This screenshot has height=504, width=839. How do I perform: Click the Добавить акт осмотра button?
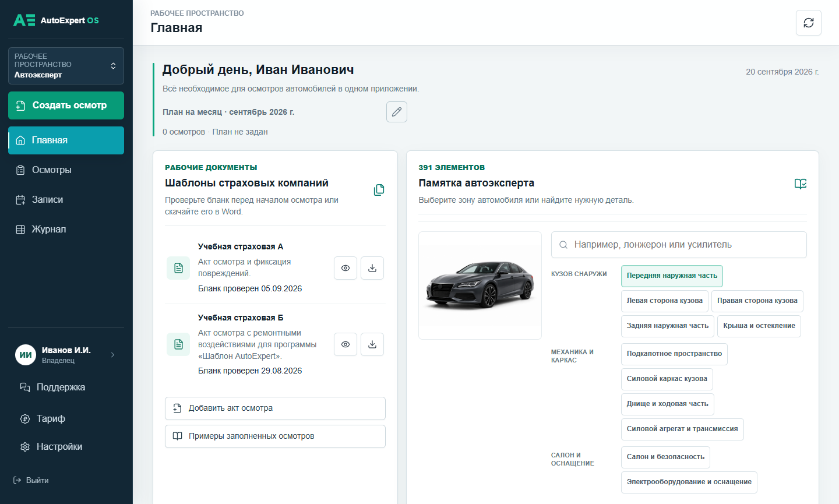(275, 408)
